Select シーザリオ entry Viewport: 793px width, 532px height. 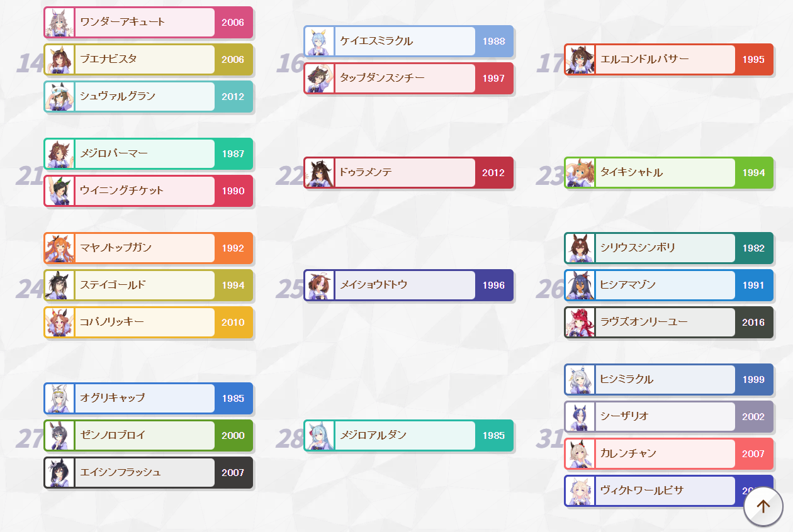click(668, 416)
